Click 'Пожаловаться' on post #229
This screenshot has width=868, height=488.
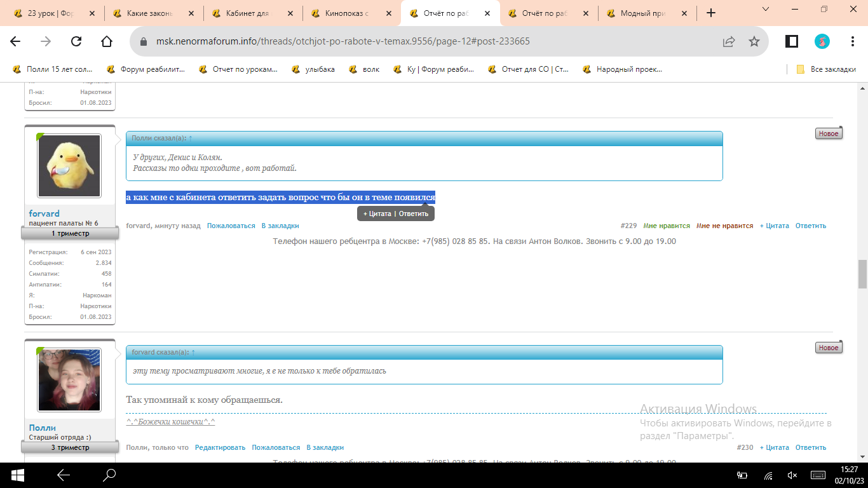(231, 226)
